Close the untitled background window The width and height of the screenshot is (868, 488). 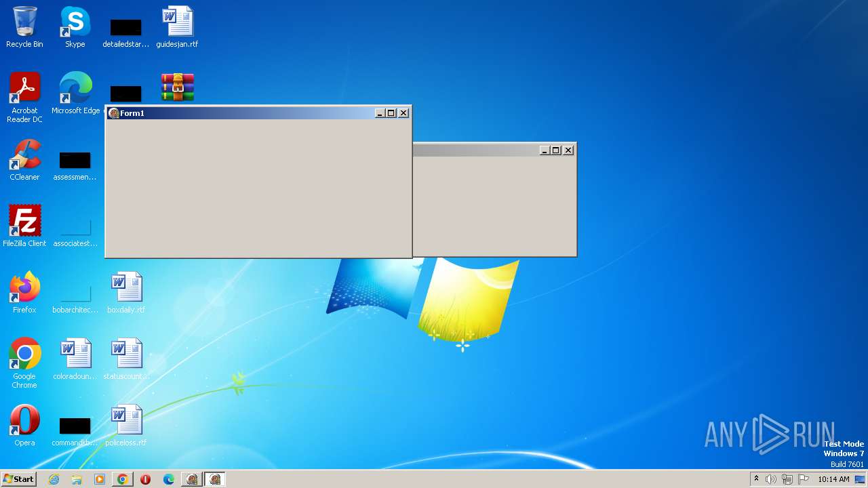coord(568,150)
